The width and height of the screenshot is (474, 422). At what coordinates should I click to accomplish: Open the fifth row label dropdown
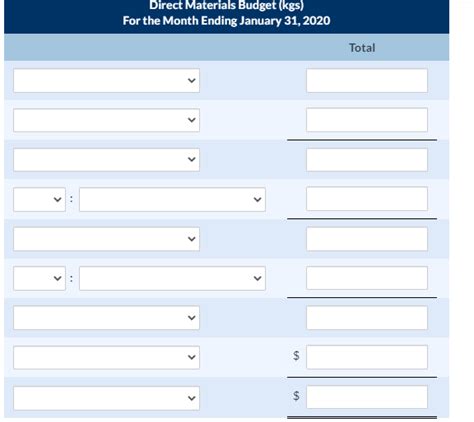pyautogui.click(x=106, y=239)
